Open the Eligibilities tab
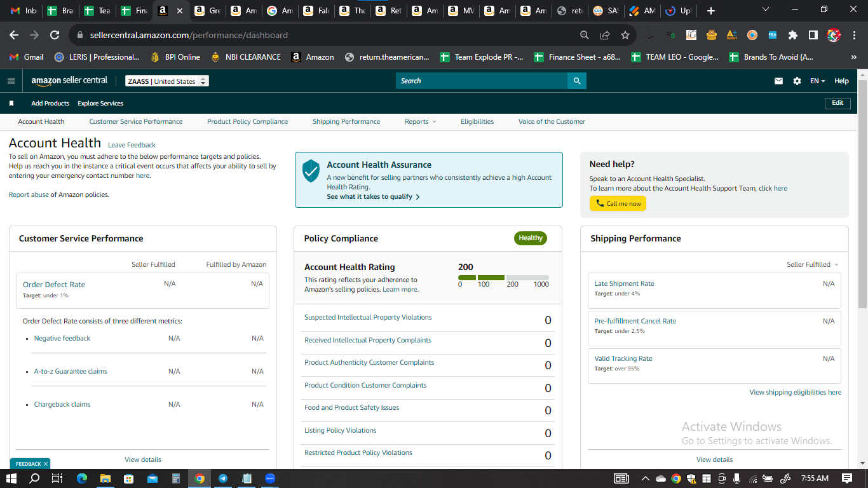This screenshot has height=488, width=868. coord(477,121)
